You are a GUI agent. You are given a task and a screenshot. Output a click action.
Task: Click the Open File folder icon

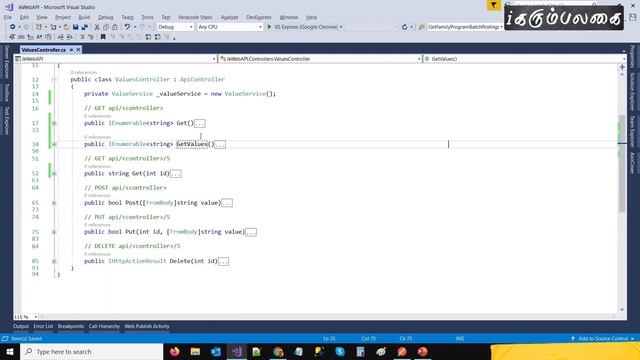[x=66, y=27]
